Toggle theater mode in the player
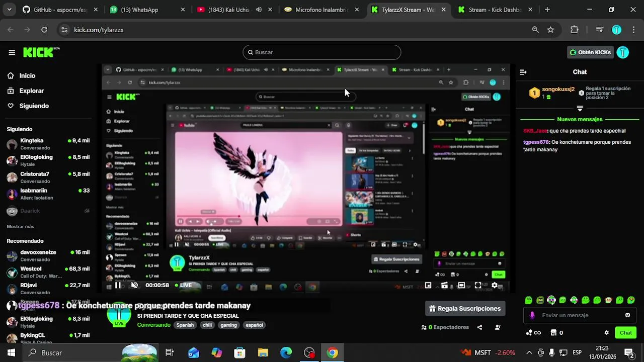Screen dimensions: 644x362 click(461, 285)
